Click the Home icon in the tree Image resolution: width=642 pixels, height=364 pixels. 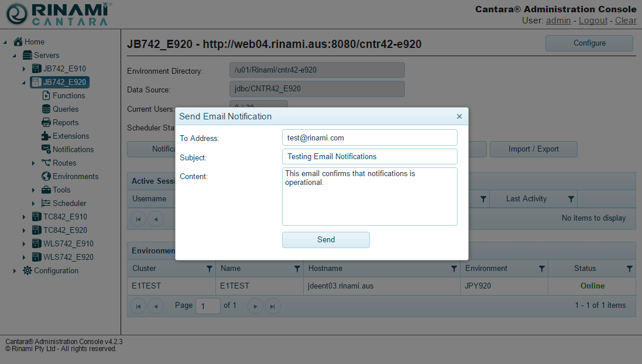click(x=18, y=42)
